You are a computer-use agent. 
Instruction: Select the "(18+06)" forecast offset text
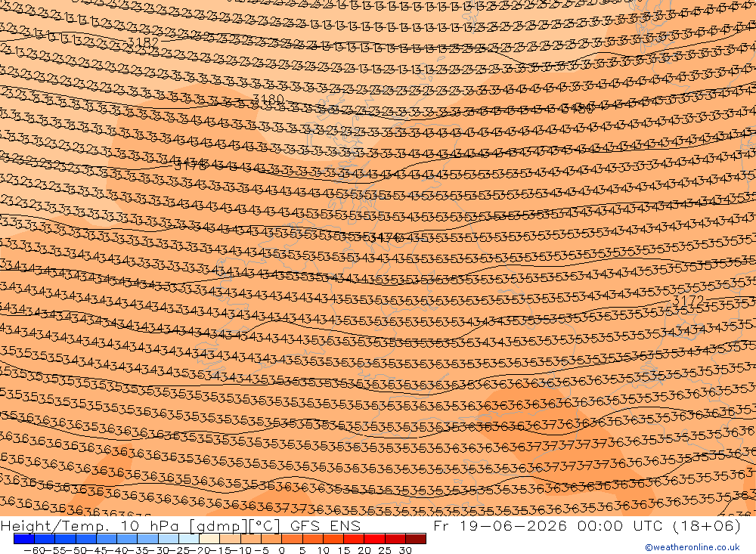point(708,525)
